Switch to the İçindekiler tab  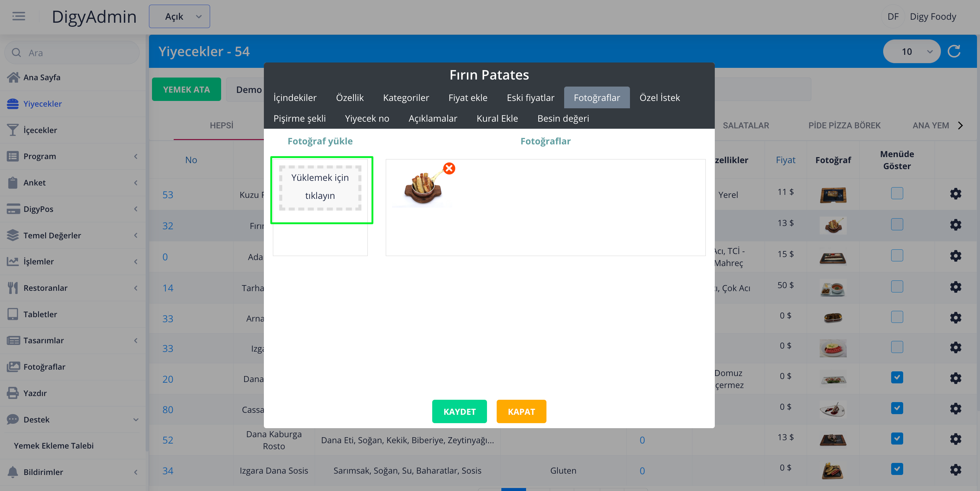click(295, 98)
